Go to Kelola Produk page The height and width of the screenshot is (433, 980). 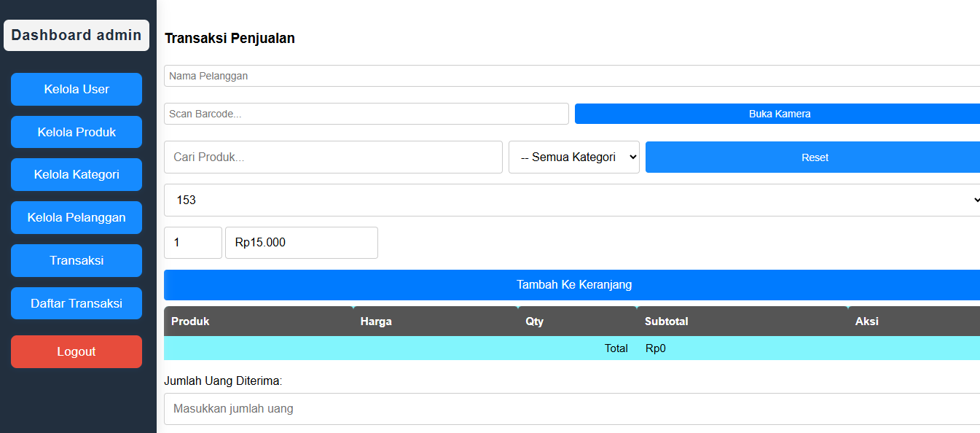77,132
